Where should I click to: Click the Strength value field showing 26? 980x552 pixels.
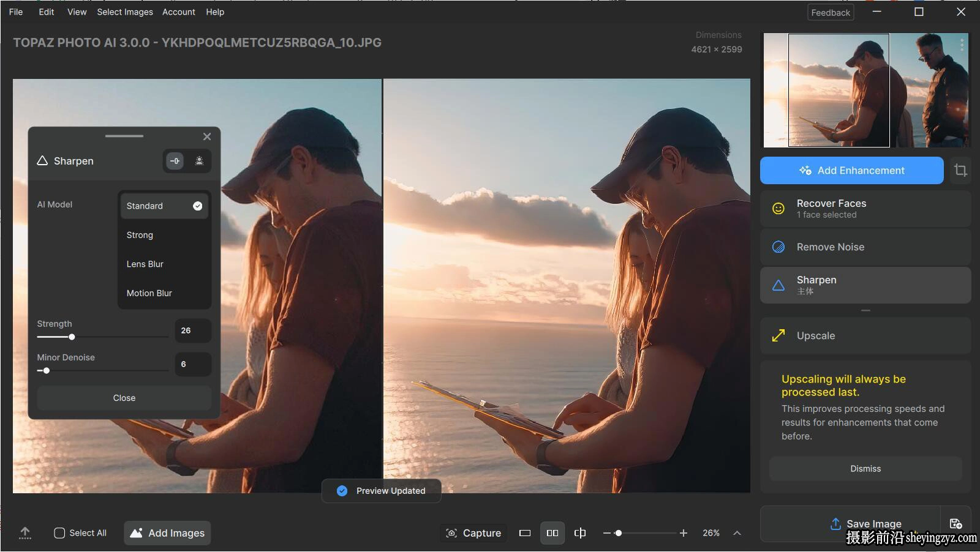[x=193, y=330]
